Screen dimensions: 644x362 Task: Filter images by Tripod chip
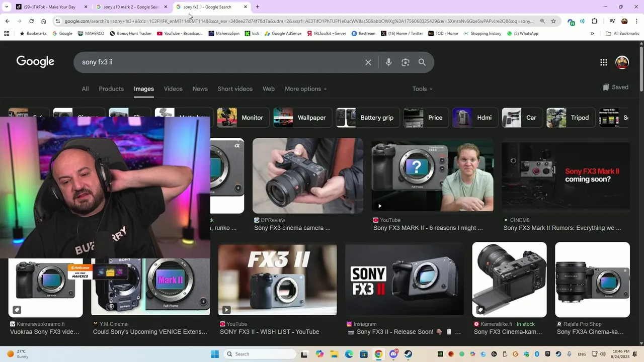(570, 118)
